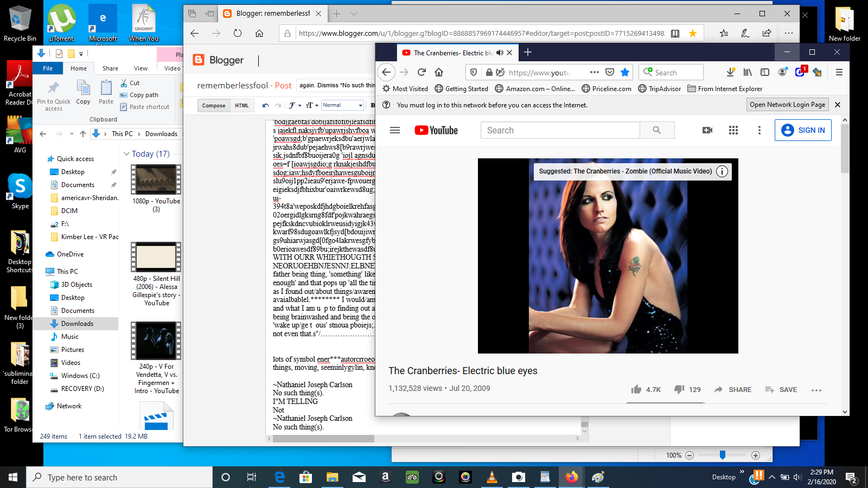Click YouTube search magnifier button
This screenshot has width=868, height=488.
tap(657, 130)
